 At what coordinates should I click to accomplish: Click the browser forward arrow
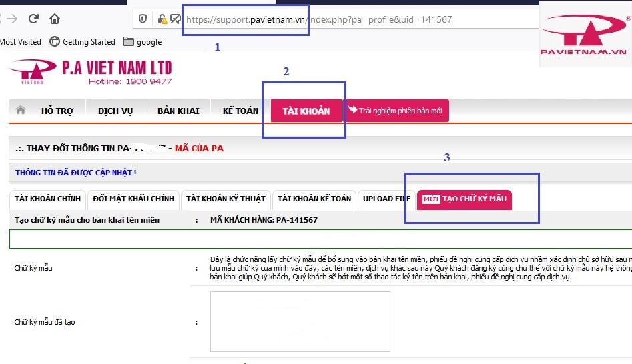(12, 19)
